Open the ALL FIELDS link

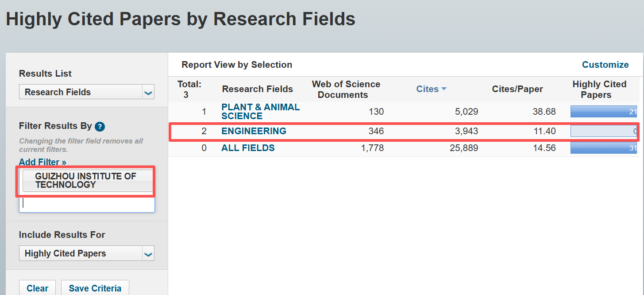pos(248,148)
